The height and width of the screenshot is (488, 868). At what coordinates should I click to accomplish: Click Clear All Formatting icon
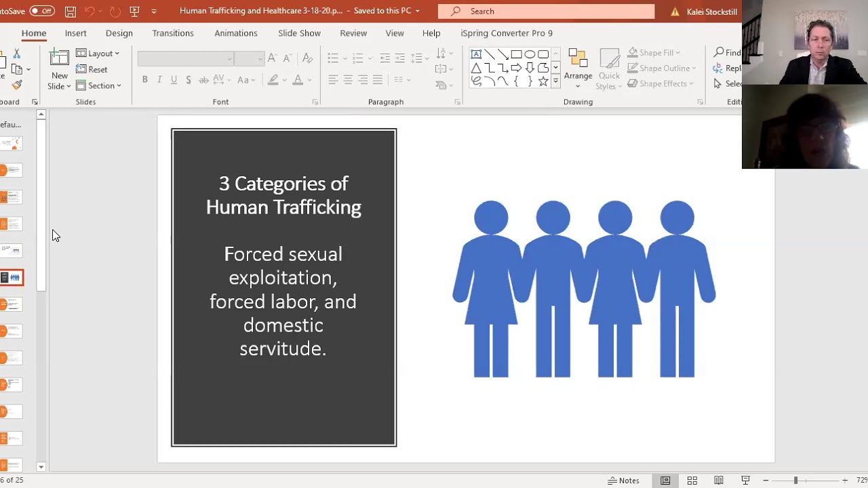click(x=308, y=58)
